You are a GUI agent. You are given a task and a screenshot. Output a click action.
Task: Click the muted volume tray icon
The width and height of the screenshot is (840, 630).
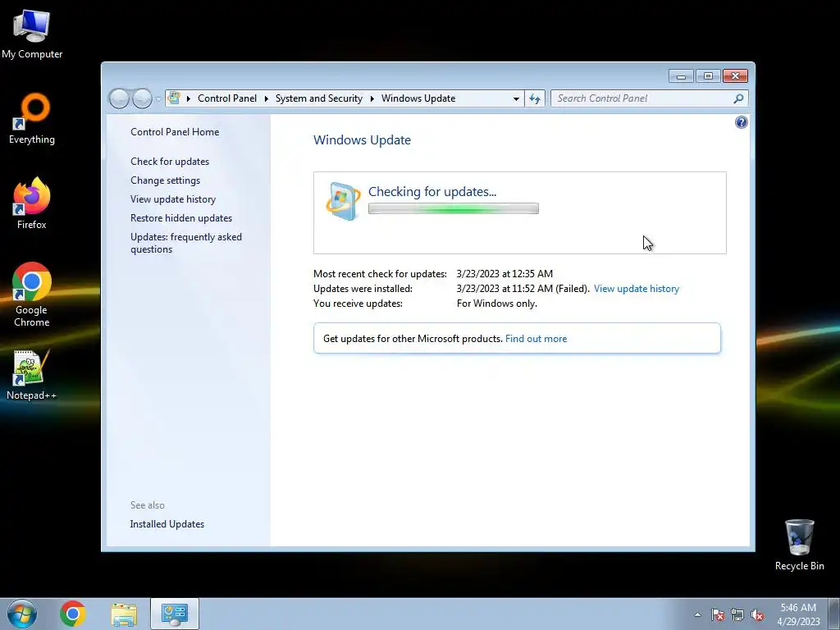(x=757, y=614)
